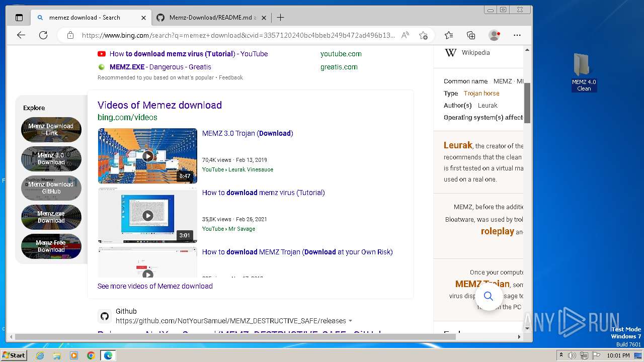Close the memez download Search tab

pos(143,18)
